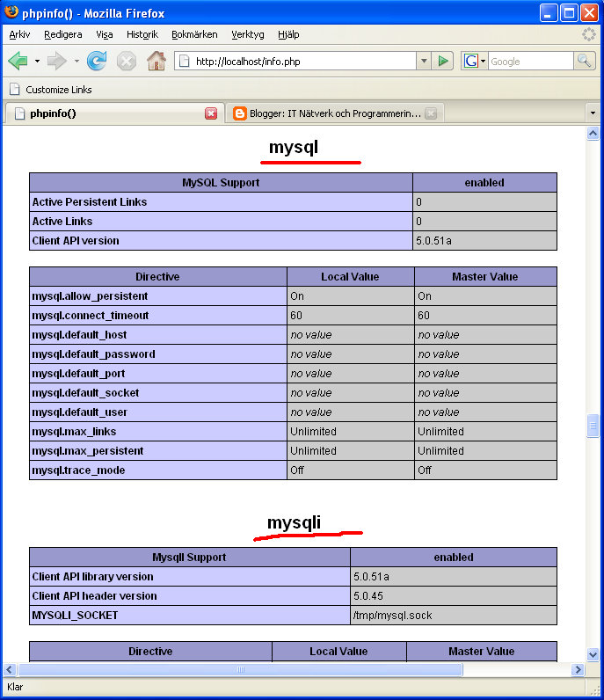Viewport: 604px width, 700px height.
Task: Open the Forward history dropdown arrow
Action: [76, 62]
